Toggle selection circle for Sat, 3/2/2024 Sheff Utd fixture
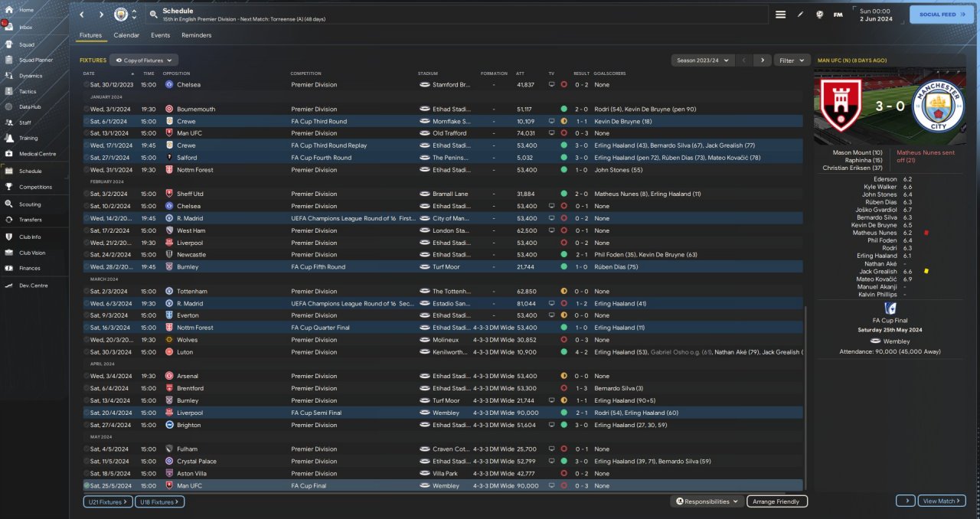 [x=87, y=194]
